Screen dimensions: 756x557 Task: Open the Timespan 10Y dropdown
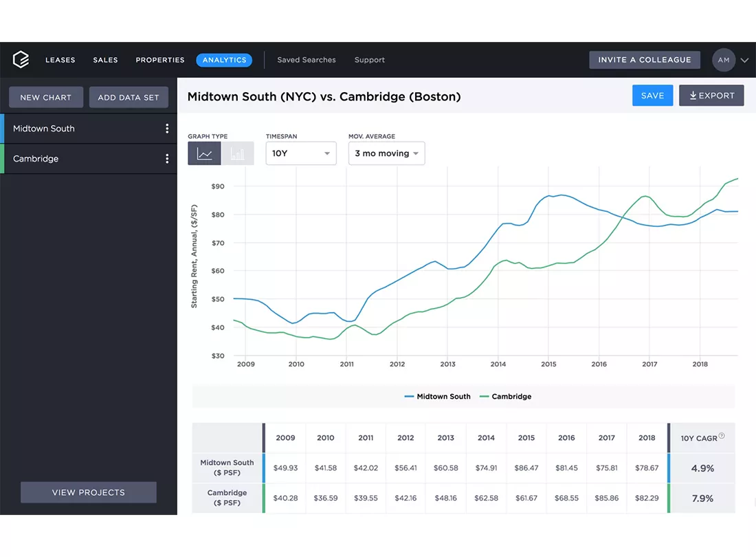(301, 153)
